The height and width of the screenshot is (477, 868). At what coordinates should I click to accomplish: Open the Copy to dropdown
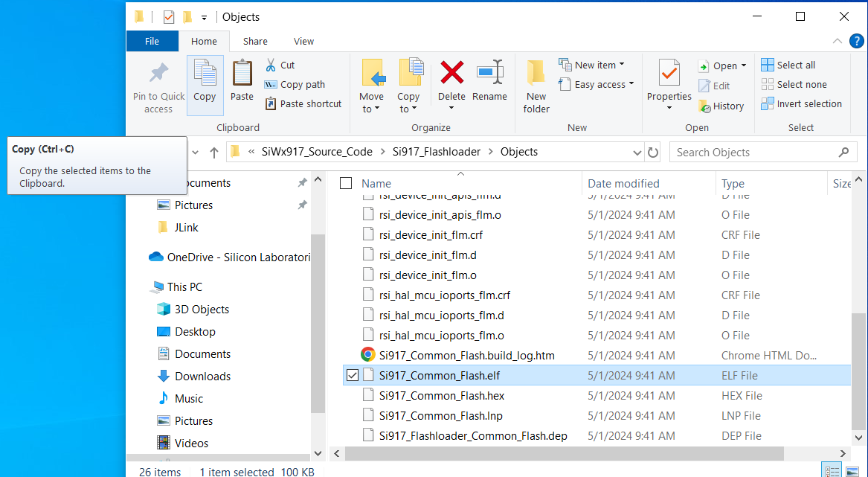pos(408,103)
